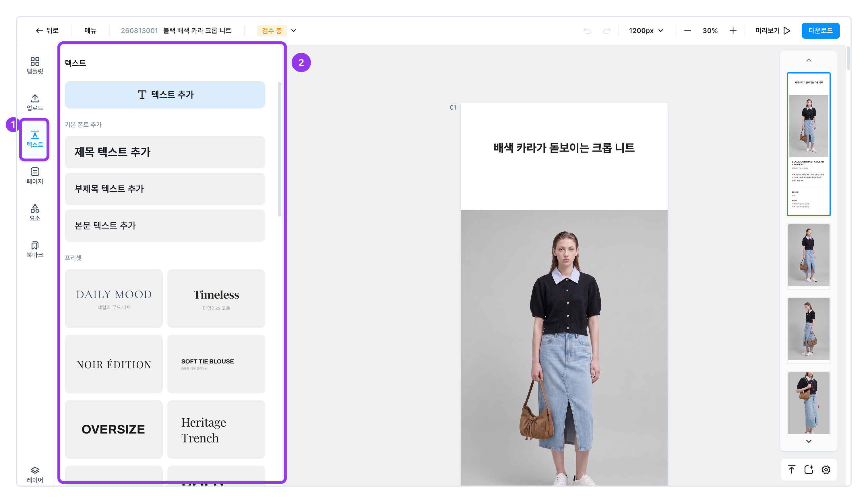
Task: Select the canvas headline 배색 카라가 돋보이는 크롭 니트
Action: coord(564,148)
